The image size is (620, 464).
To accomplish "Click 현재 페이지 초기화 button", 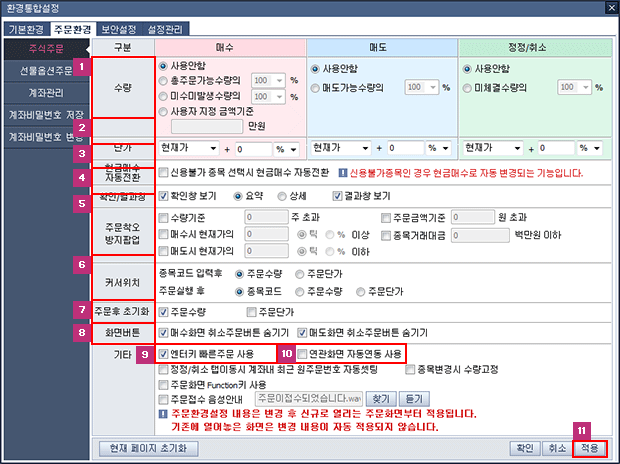I will (148, 448).
